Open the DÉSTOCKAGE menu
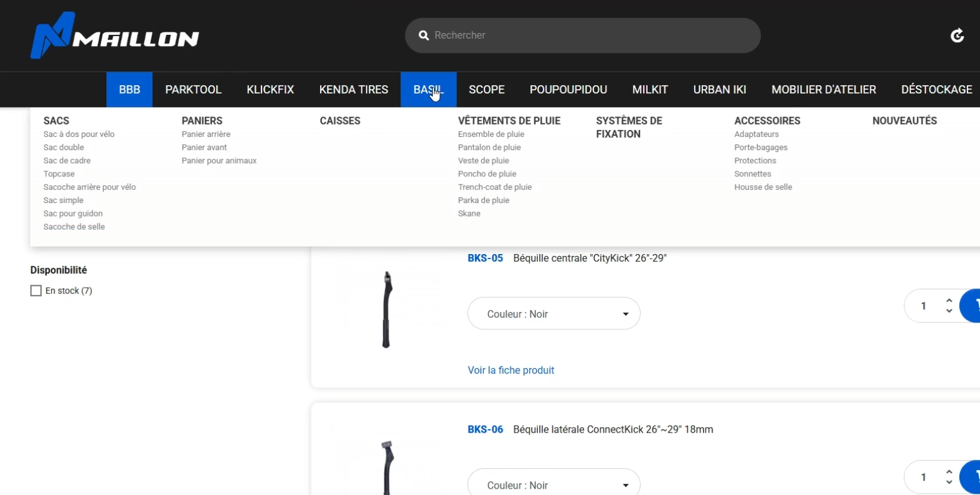 click(x=936, y=90)
